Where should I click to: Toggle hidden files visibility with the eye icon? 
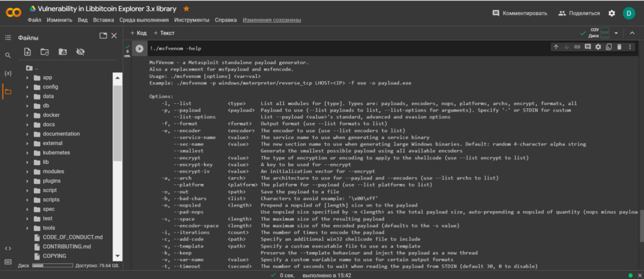[x=80, y=52]
